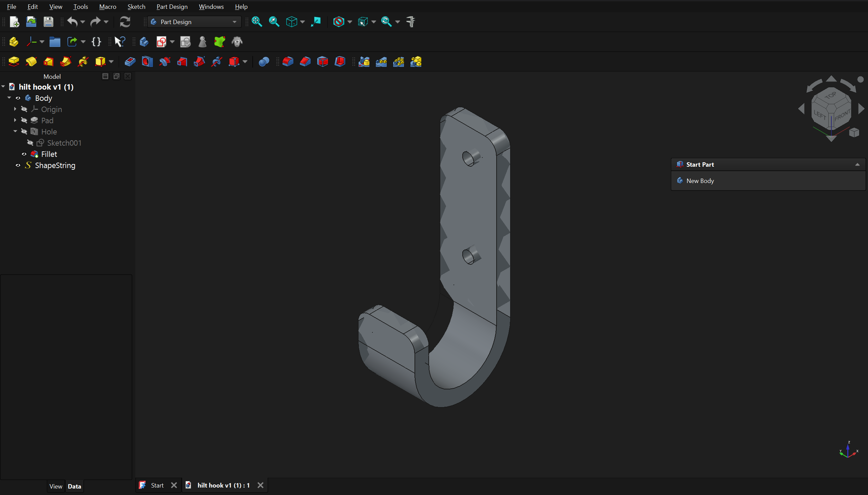Open a document with folder icon
Image resolution: width=868 pixels, height=495 pixels.
click(x=31, y=22)
